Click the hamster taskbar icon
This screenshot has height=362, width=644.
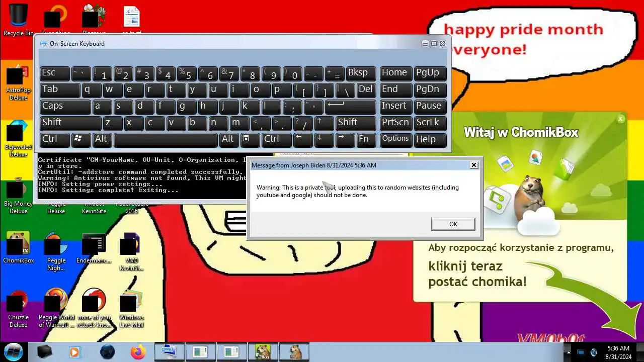[294, 352]
